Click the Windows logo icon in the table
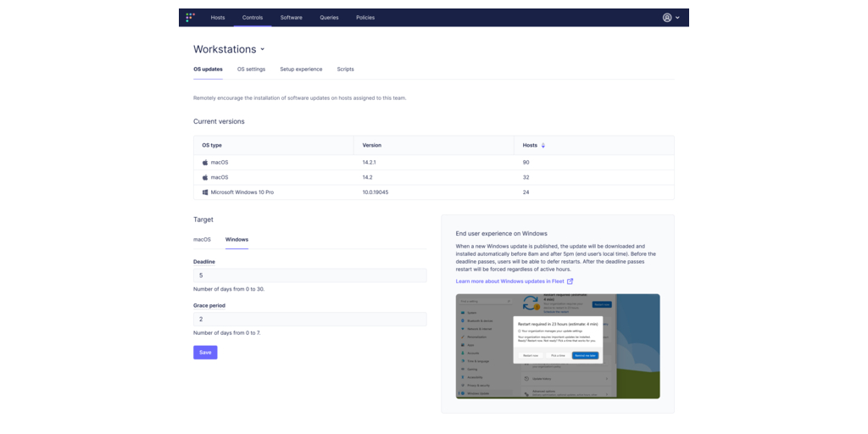This screenshot has height=434, width=868. [x=205, y=192]
